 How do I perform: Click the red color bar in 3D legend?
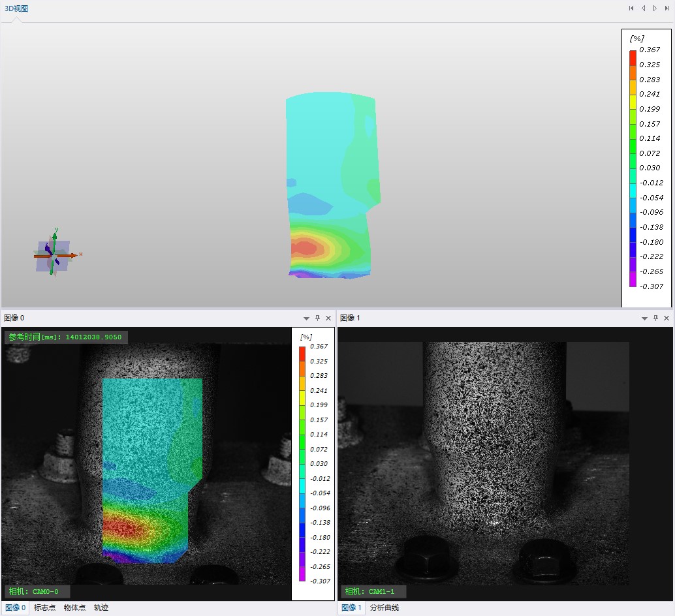click(633, 57)
